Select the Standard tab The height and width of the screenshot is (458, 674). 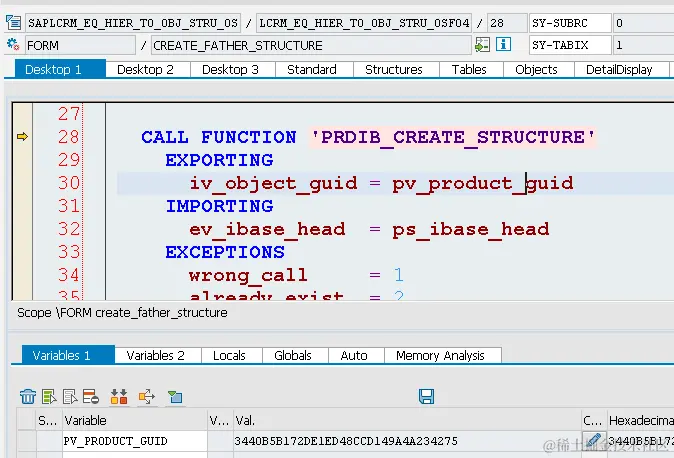coord(312,69)
